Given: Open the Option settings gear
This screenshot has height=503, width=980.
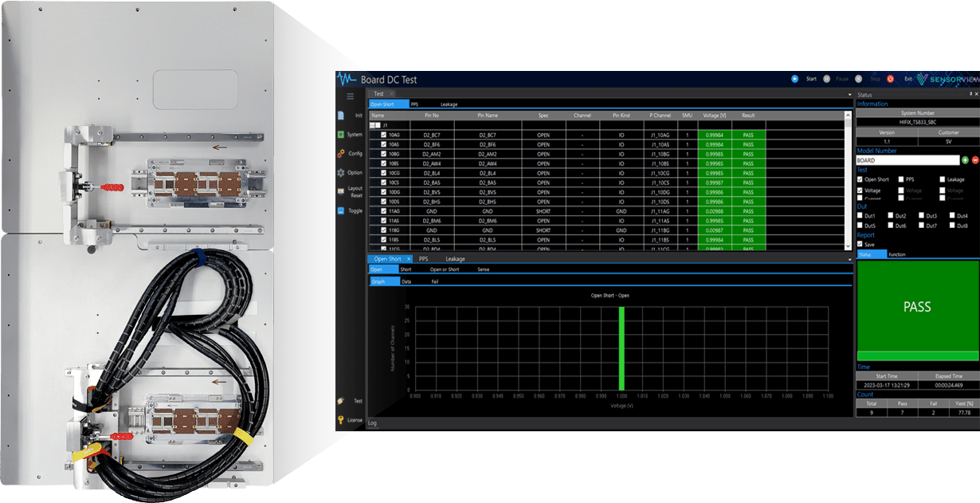Looking at the screenshot, I should coord(341,172).
